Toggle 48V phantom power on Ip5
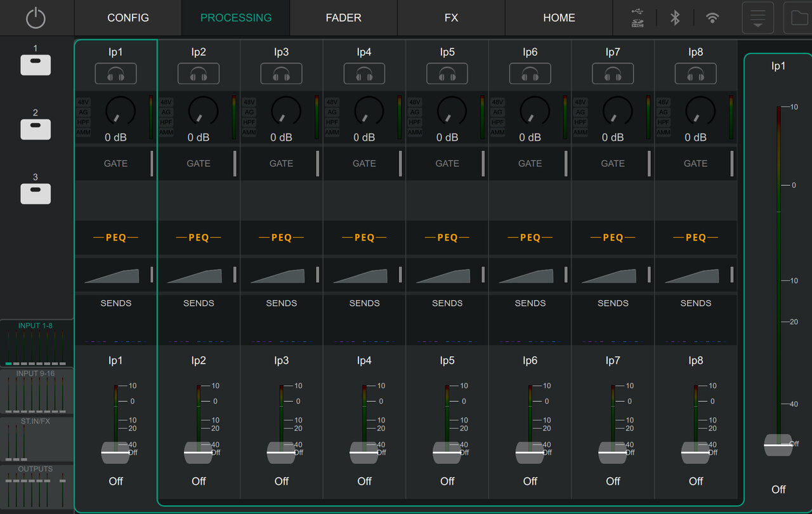 (x=415, y=102)
